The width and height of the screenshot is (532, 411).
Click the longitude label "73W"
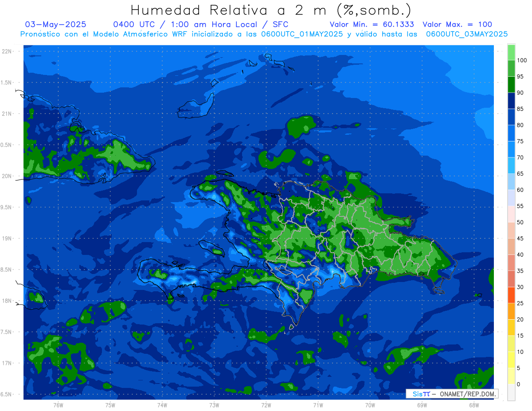(x=214, y=405)
